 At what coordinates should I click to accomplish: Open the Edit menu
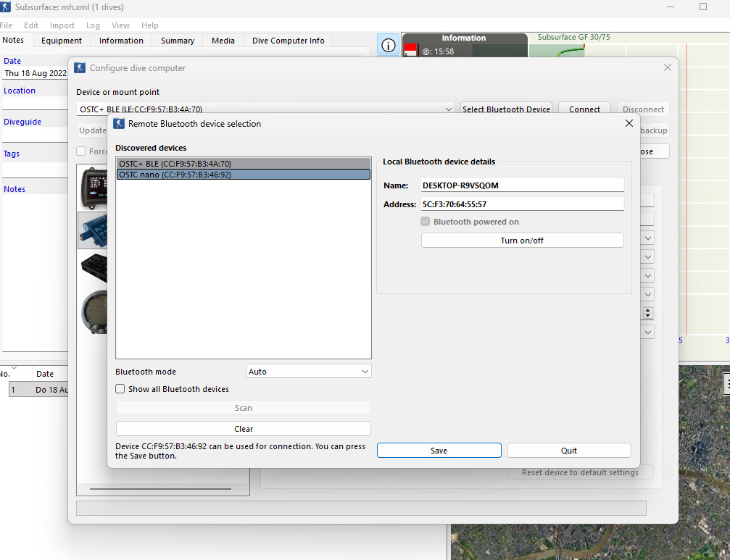pos(30,25)
